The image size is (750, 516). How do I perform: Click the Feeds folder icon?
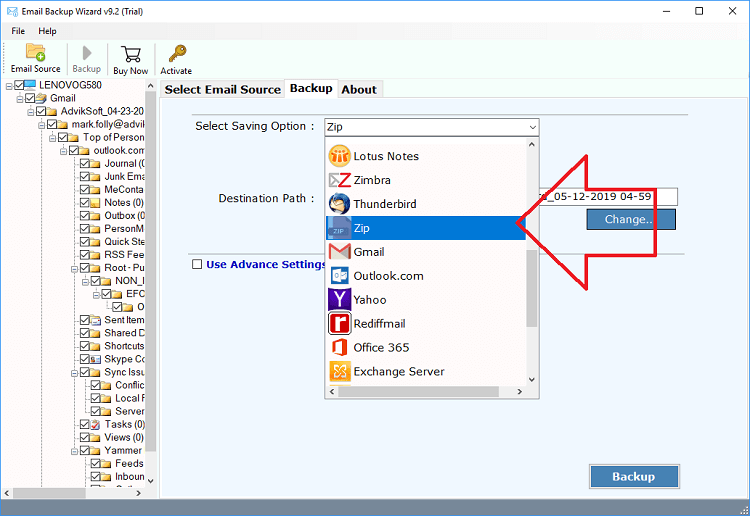click(106, 463)
